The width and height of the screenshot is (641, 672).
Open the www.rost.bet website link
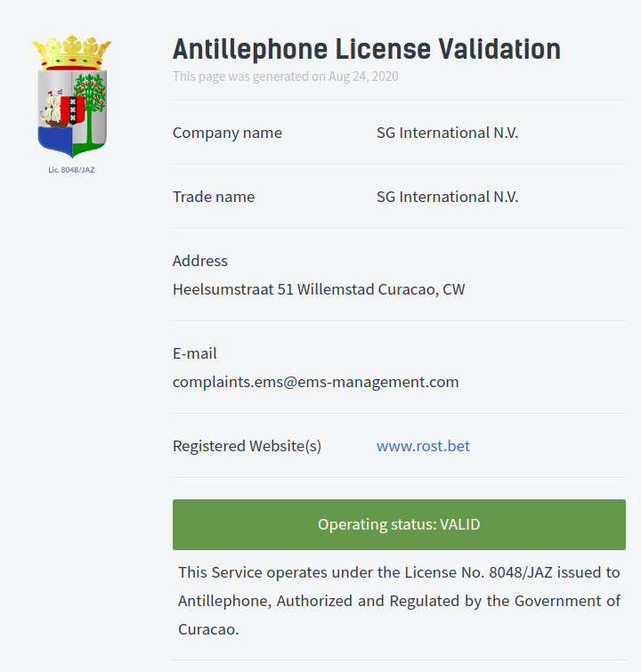pos(423,446)
